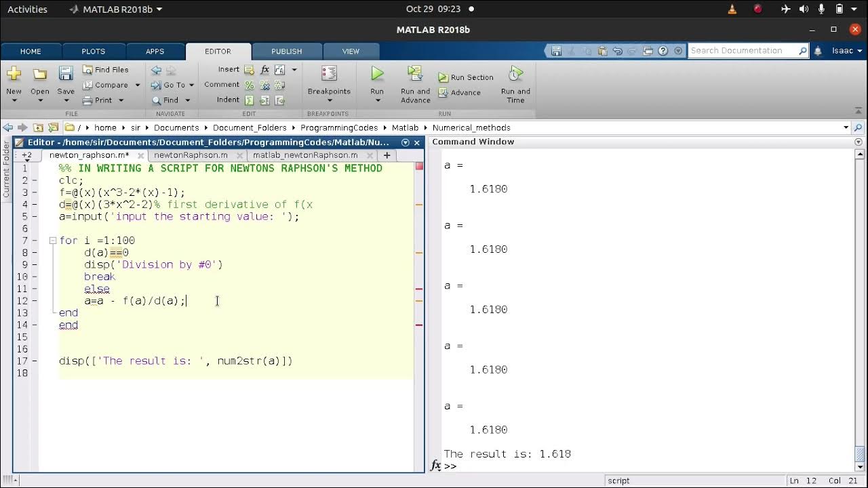The width and height of the screenshot is (868, 488).
Task: Click Compare in the File section
Action: coord(106,85)
